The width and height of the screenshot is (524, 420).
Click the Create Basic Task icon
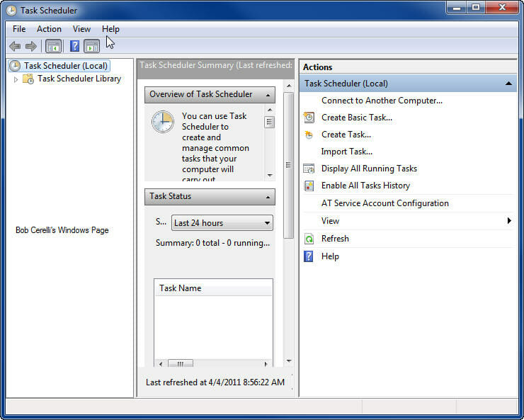pos(309,118)
